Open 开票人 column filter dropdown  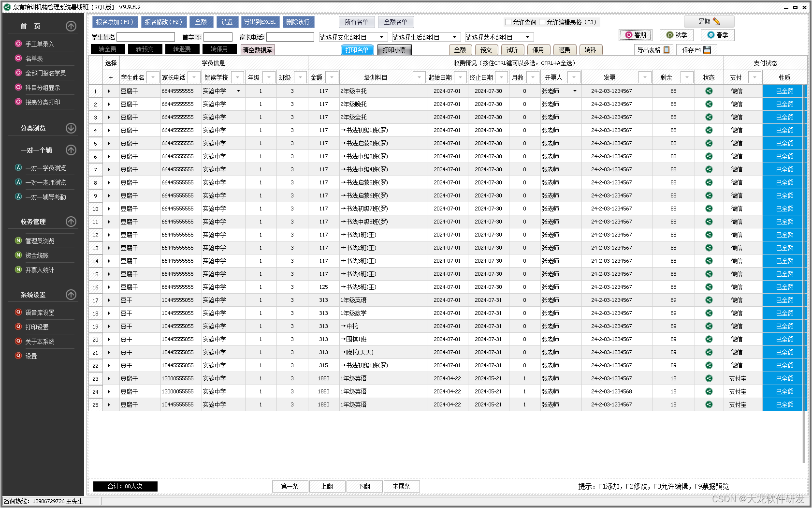[574, 77]
